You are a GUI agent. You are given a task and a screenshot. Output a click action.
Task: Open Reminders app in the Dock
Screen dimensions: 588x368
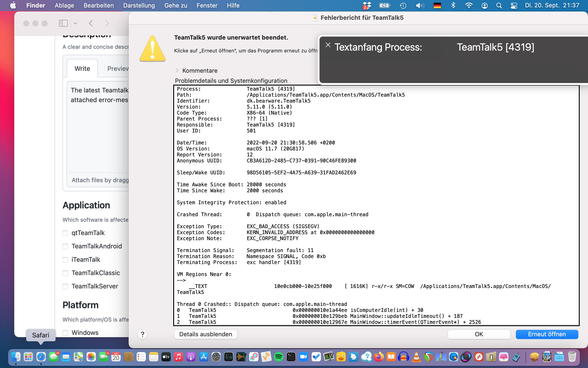(141, 357)
